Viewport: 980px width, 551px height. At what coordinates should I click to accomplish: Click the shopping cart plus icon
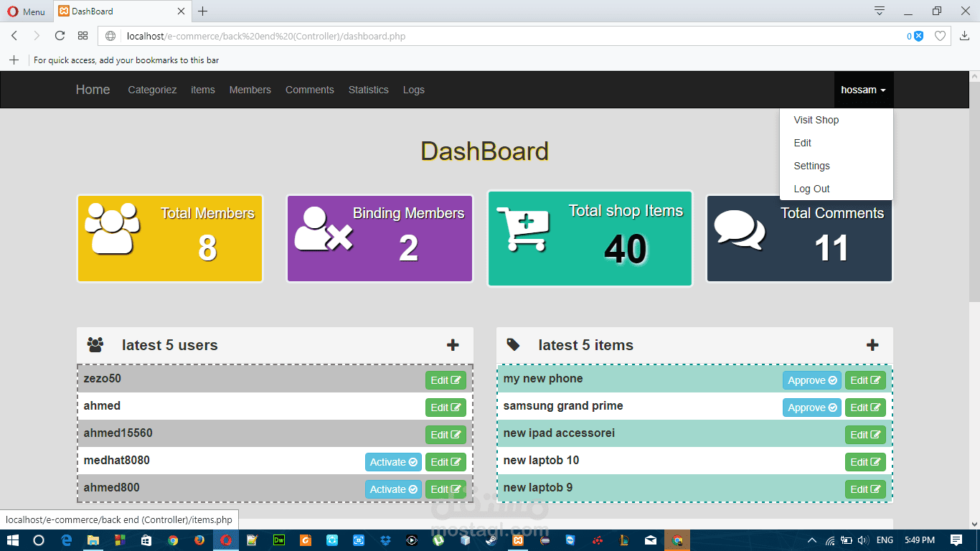click(x=523, y=229)
